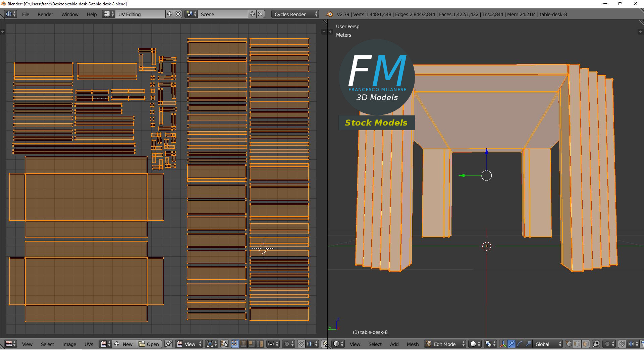This screenshot has height=350, width=644.
Task: Open the 3D viewport Select menu
Action: tap(375, 344)
